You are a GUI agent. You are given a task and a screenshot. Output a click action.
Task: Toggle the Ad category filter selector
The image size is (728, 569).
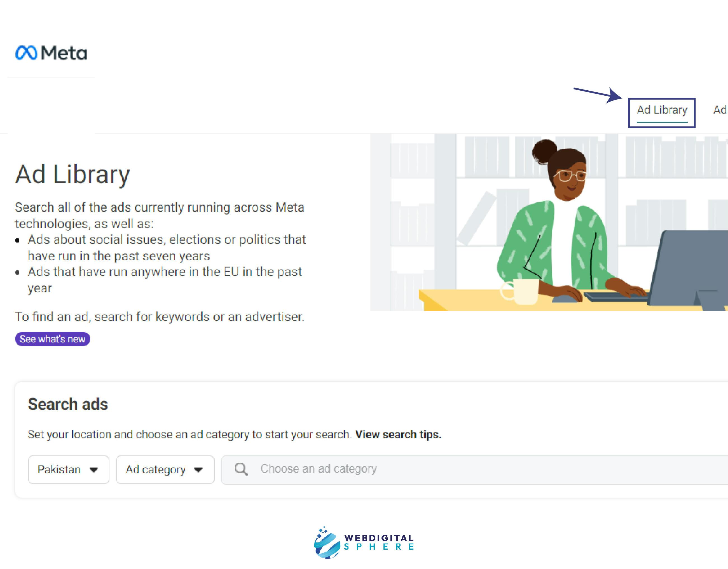pyautogui.click(x=164, y=469)
